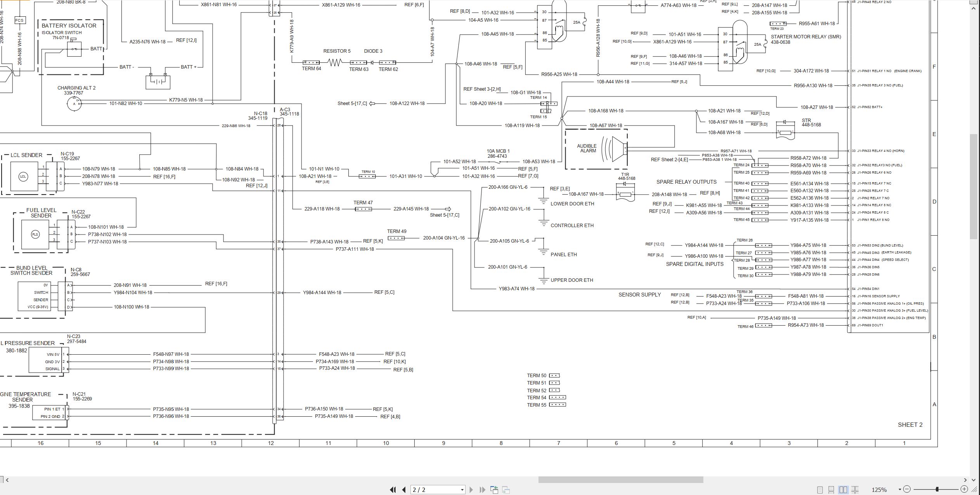Go to the next page

(471, 490)
